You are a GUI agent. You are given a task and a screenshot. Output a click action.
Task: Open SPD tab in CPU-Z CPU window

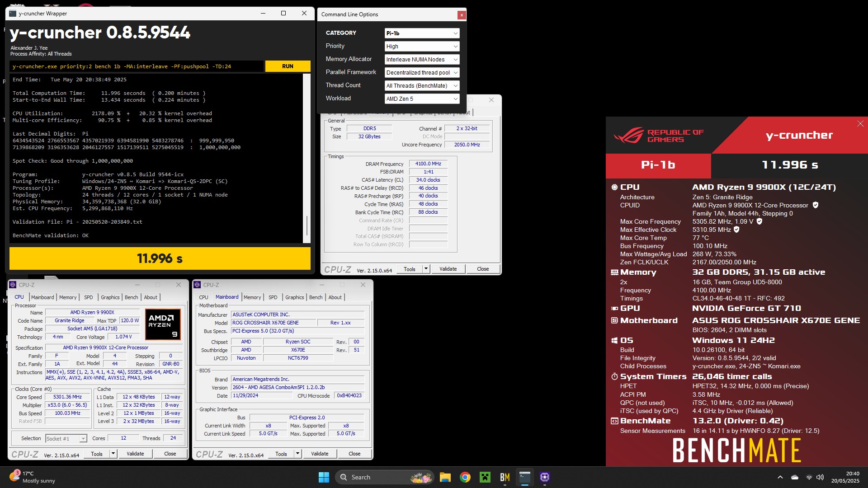(89, 297)
